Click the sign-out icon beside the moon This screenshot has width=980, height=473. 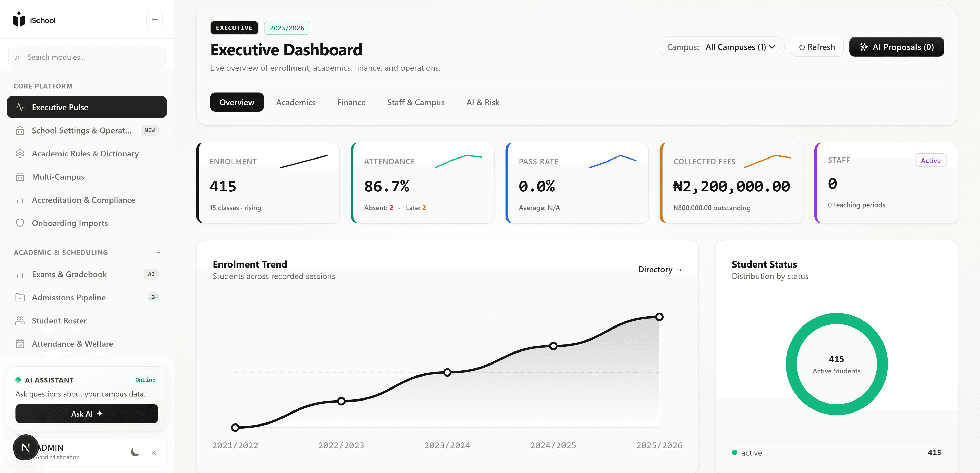pos(154,453)
